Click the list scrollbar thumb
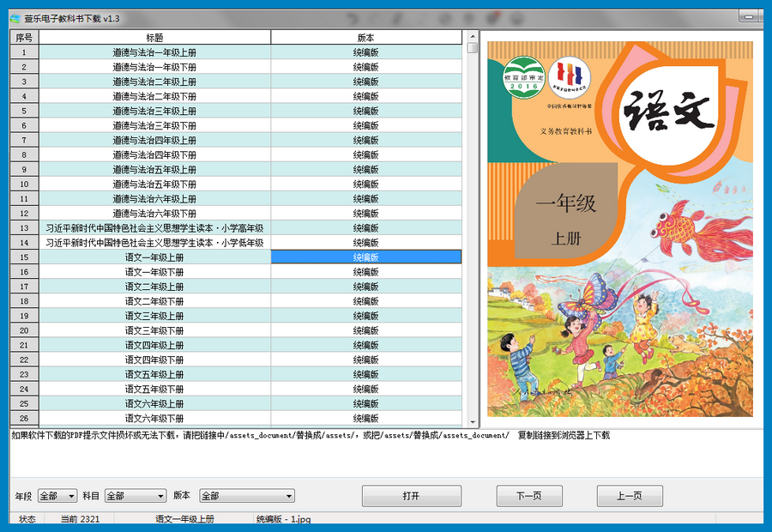This screenshot has width=772, height=532. coord(473,48)
